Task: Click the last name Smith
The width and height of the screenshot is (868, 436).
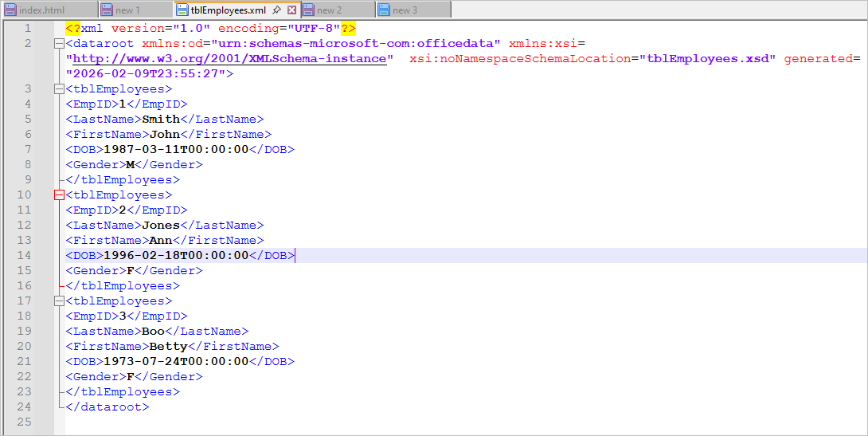Action: [161, 119]
